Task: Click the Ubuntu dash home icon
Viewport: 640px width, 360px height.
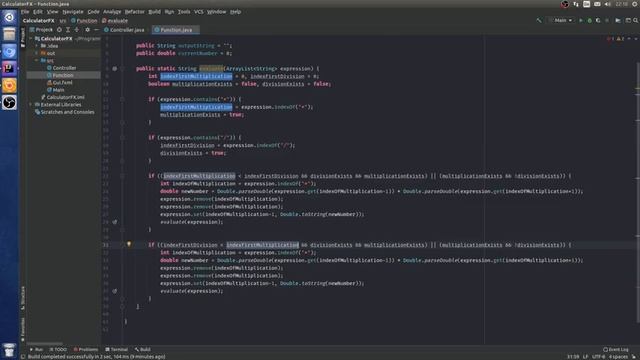Action: [9, 18]
